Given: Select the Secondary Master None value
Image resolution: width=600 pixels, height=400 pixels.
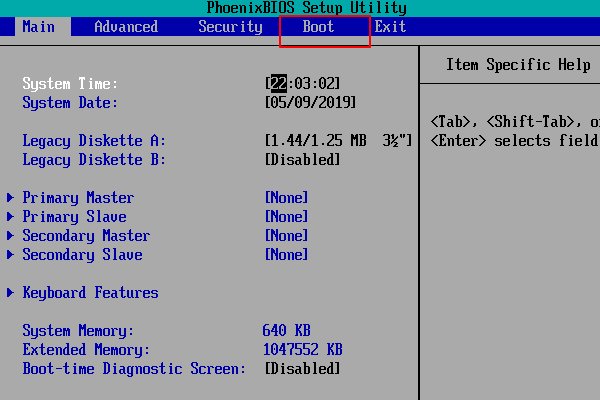Looking at the screenshot, I should pos(287,235).
